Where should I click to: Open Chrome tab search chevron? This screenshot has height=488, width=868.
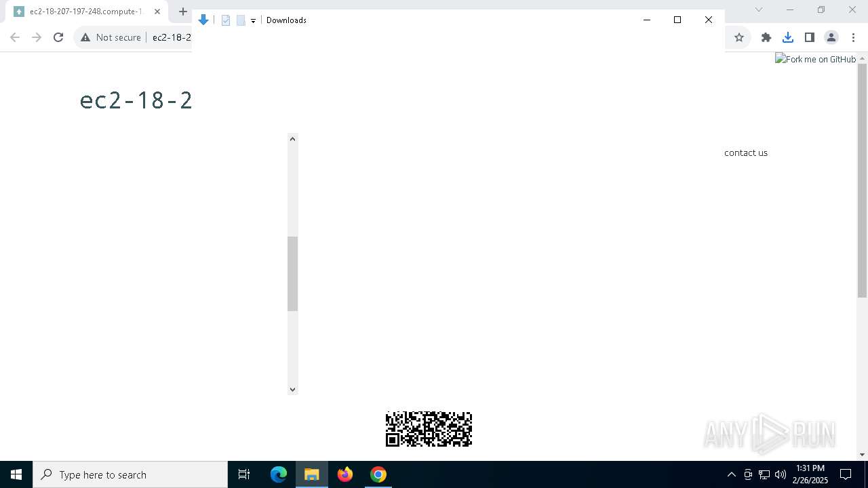[759, 9]
